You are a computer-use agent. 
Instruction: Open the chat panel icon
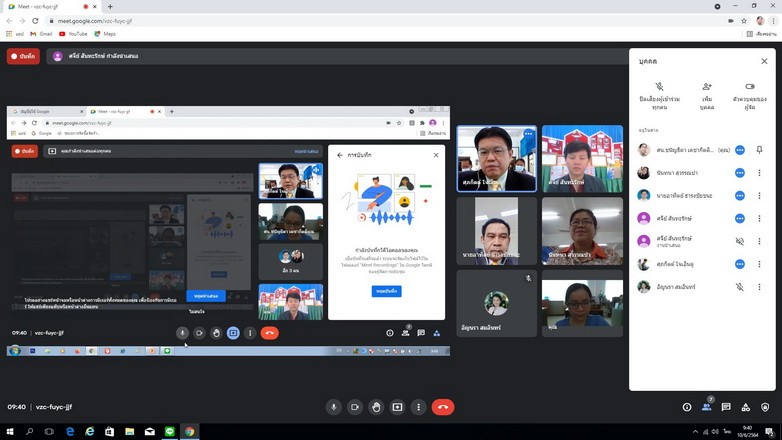726,407
